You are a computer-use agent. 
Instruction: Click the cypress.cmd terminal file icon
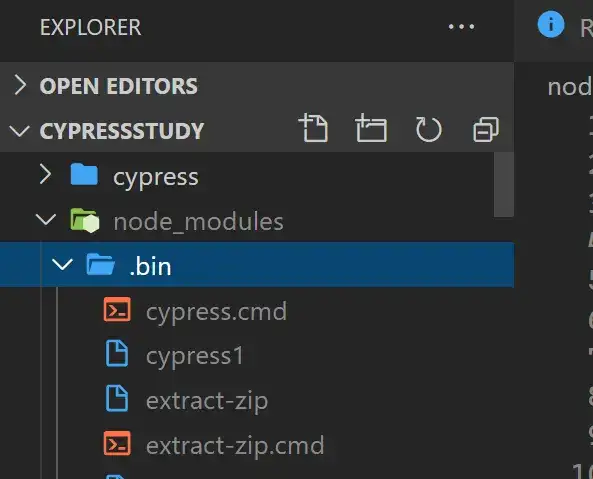(x=117, y=310)
